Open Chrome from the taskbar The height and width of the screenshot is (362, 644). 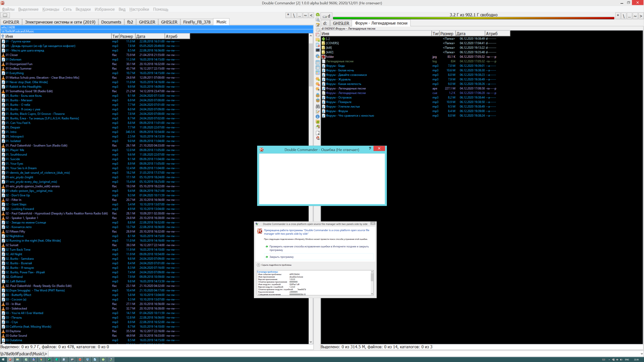(x=41, y=359)
